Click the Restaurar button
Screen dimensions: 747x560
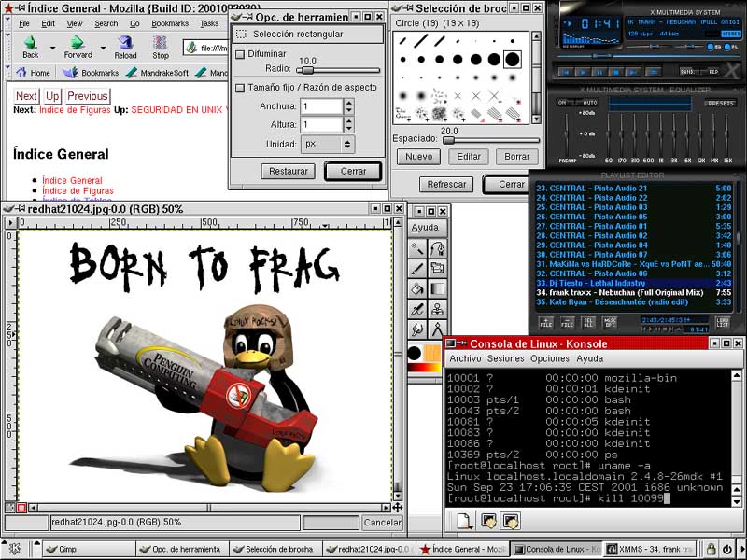coord(289,172)
